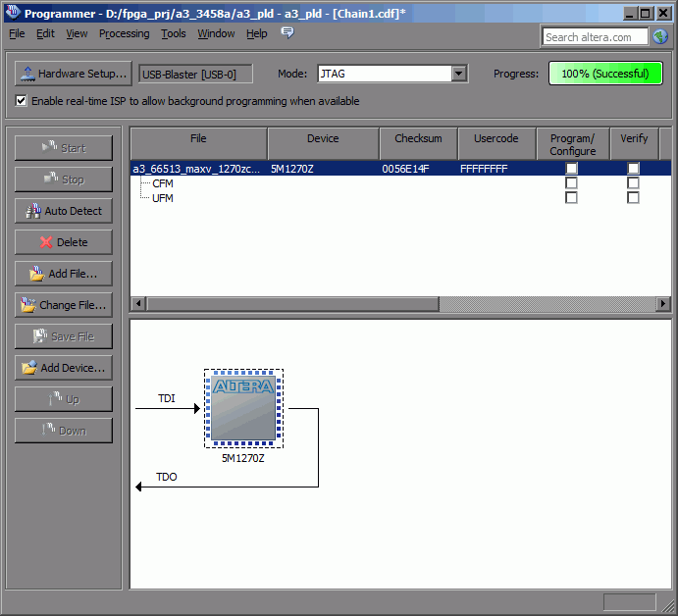Click the TDI label in chain diagram
This screenshot has height=616, width=678.
pos(167,398)
